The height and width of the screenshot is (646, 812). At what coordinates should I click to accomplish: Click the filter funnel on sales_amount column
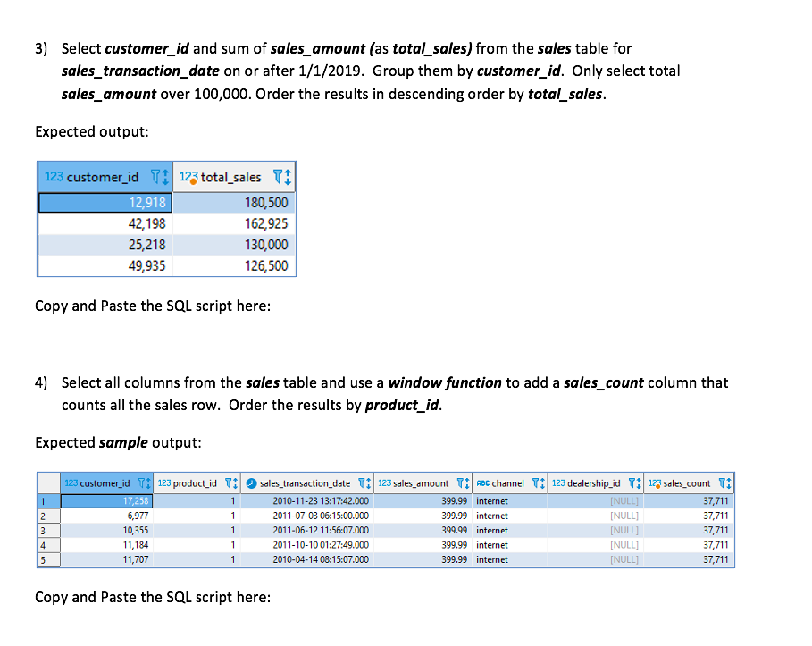[x=460, y=484]
